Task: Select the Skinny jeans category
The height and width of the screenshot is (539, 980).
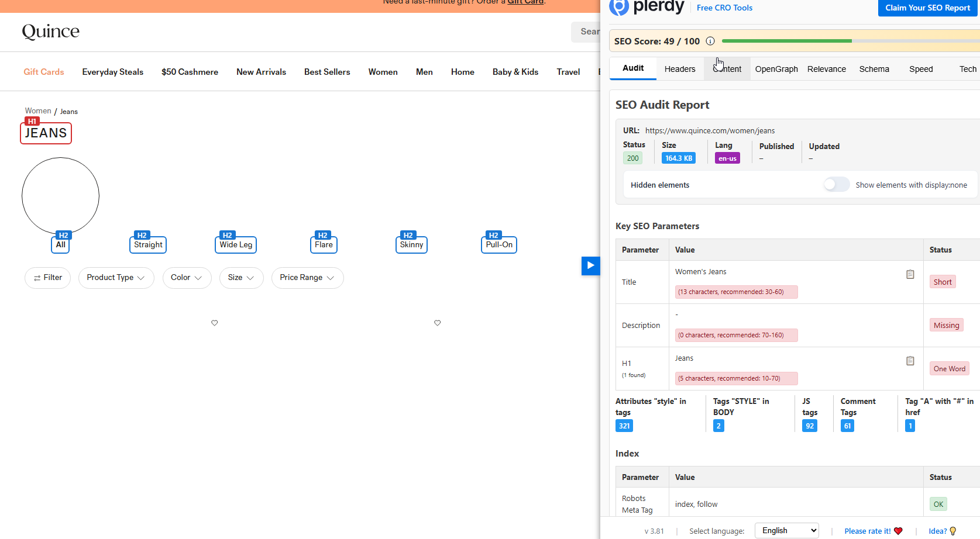Action: (x=411, y=245)
